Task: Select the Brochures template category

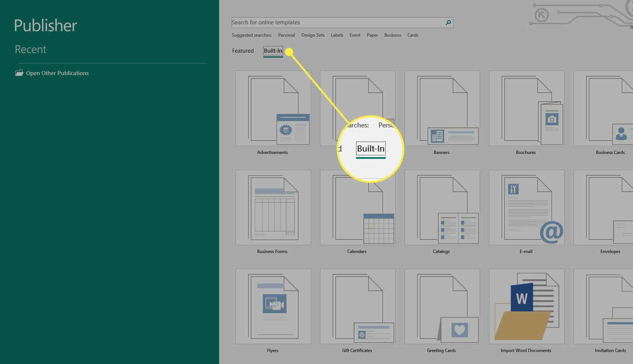Action: point(526,112)
